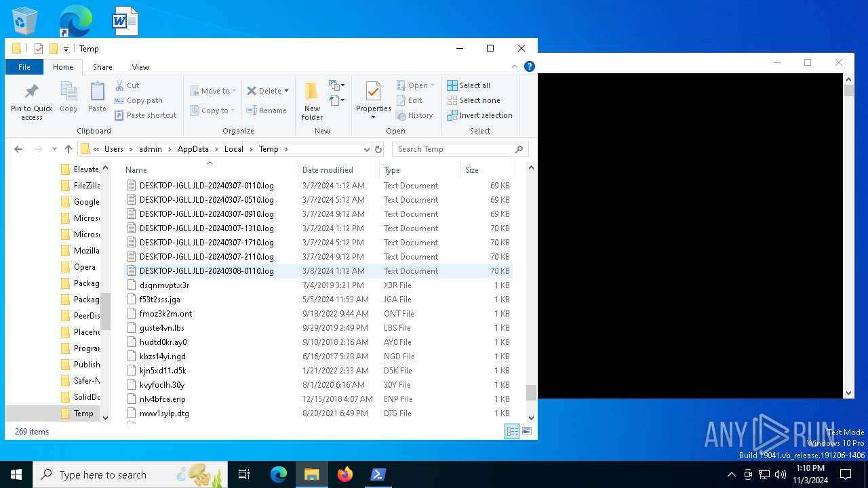Click the Windows Start button
Screen dimensions: 868x488
(x=16, y=474)
